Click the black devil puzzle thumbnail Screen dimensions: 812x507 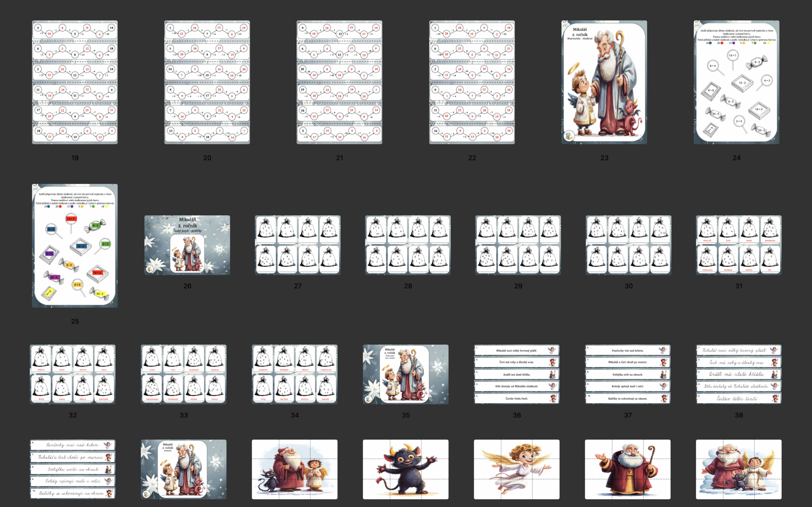point(406,469)
